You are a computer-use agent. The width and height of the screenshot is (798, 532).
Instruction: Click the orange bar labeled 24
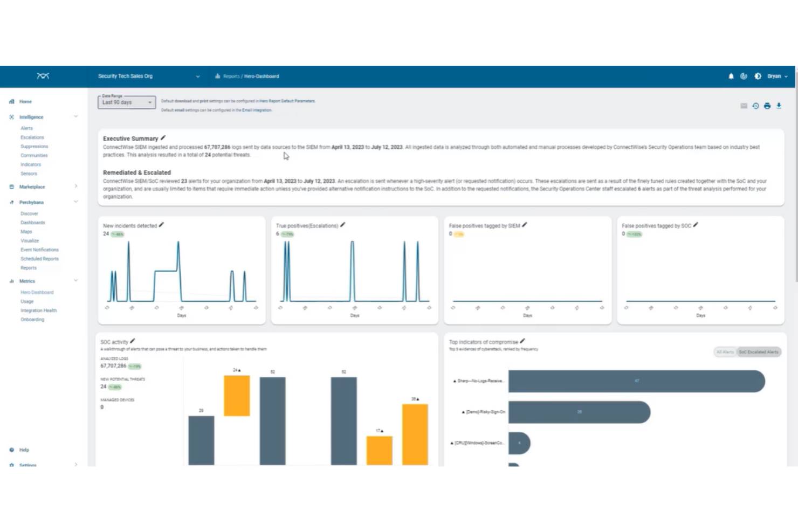click(x=237, y=396)
